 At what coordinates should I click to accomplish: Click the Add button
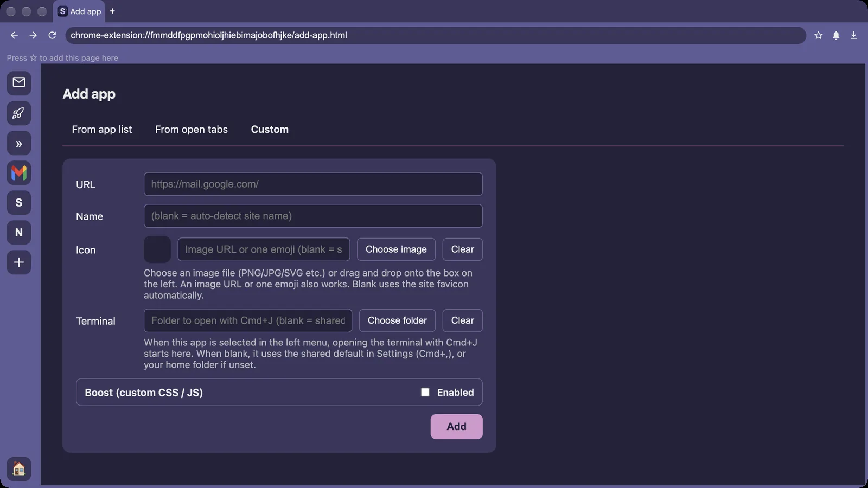[456, 427]
